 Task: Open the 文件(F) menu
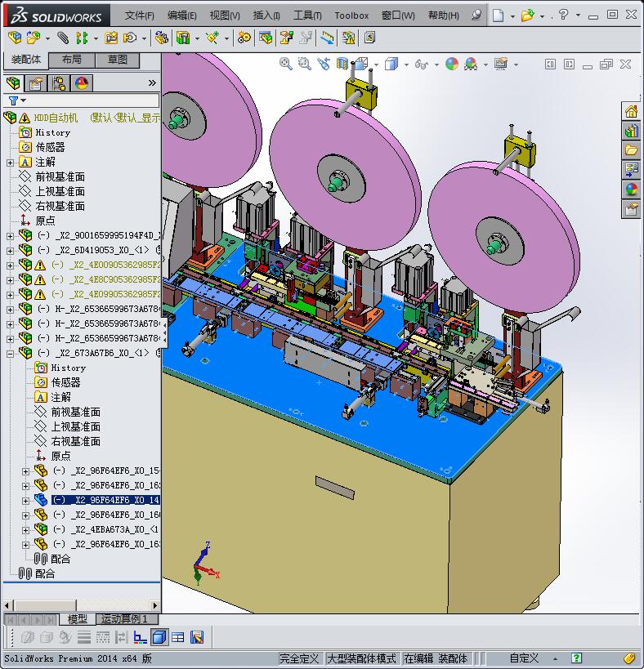(139, 16)
